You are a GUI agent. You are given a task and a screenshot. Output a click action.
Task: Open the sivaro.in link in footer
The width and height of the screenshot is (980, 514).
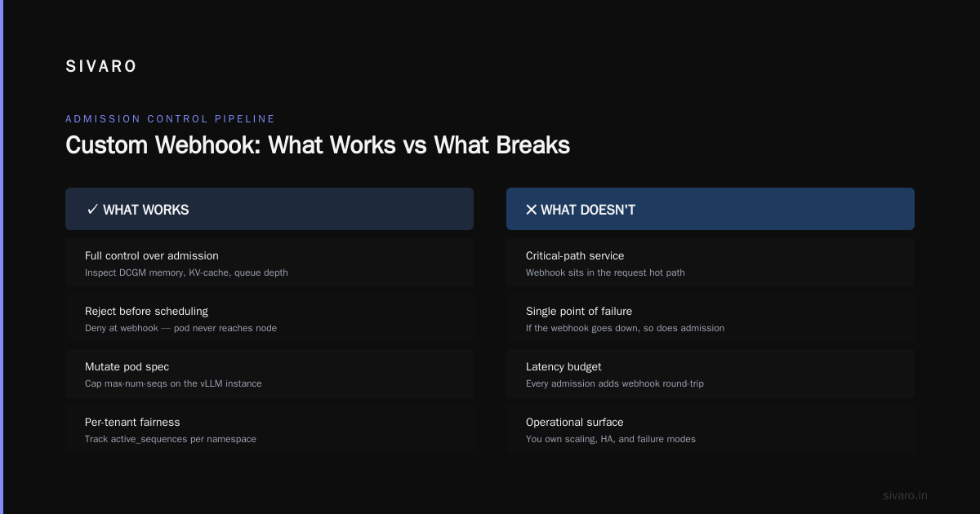coord(905,495)
